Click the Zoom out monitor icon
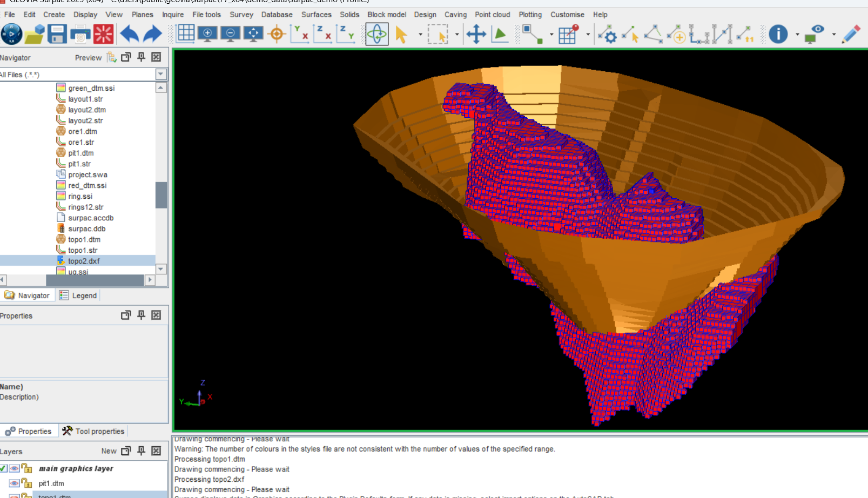 point(231,34)
